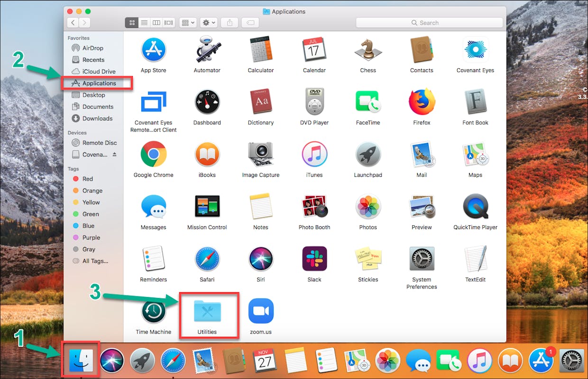Switch to icon view in toolbar
The width and height of the screenshot is (588, 379).
click(132, 22)
